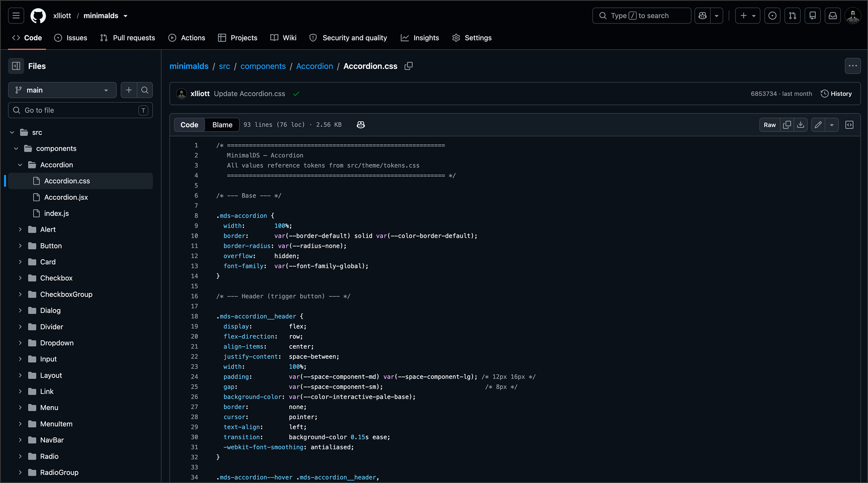Open the Insights tab
The height and width of the screenshot is (483, 868).
(x=420, y=38)
